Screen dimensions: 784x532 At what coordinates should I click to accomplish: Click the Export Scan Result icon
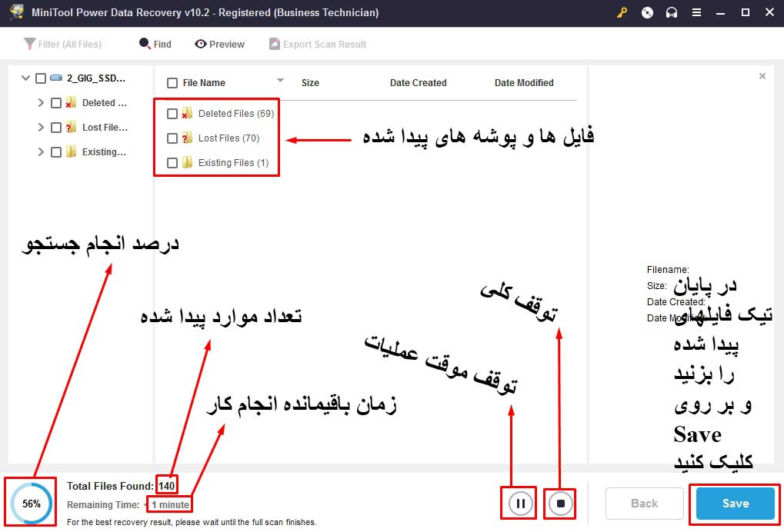coord(275,44)
